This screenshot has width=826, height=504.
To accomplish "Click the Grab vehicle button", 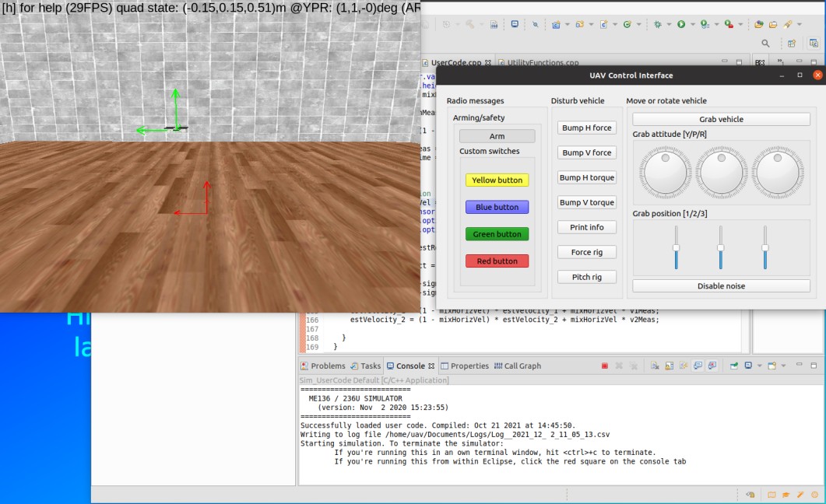I will coord(720,118).
